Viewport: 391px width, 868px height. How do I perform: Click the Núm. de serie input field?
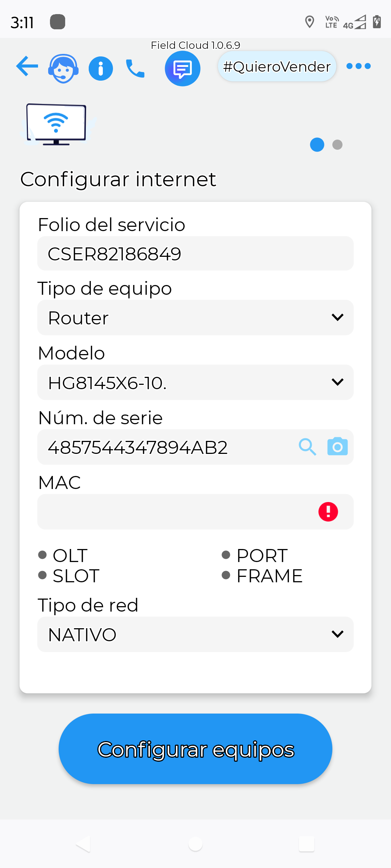coord(167,447)
